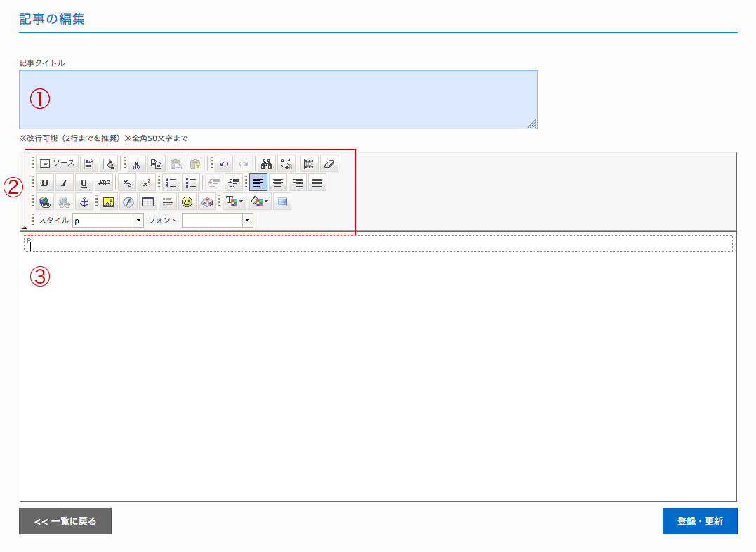Click the Insert Image icon
Viewport: 756px width, 552px height.
(109, 202)
